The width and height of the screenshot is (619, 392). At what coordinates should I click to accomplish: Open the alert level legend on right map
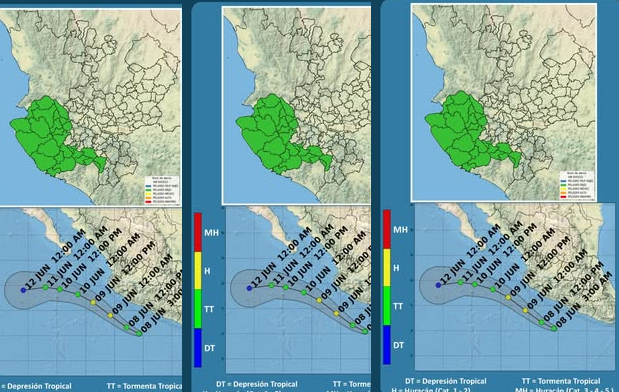pos(577,185)
